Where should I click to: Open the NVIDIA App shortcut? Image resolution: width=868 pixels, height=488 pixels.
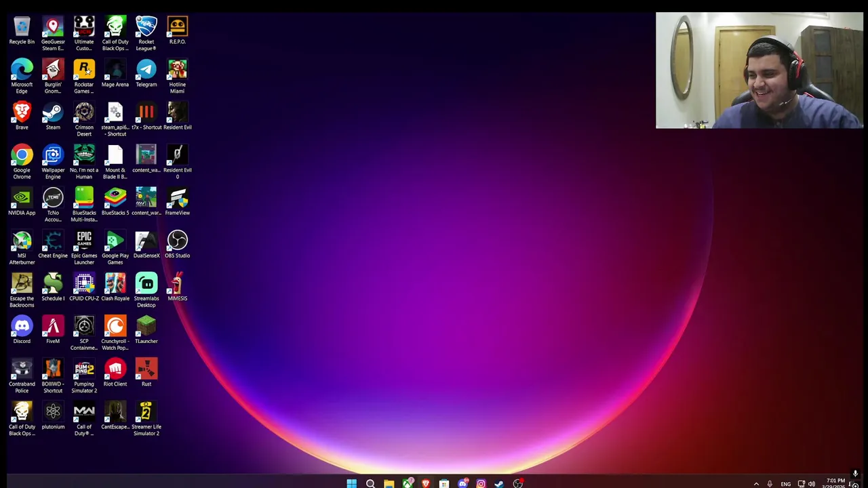[x=22, y=202]
